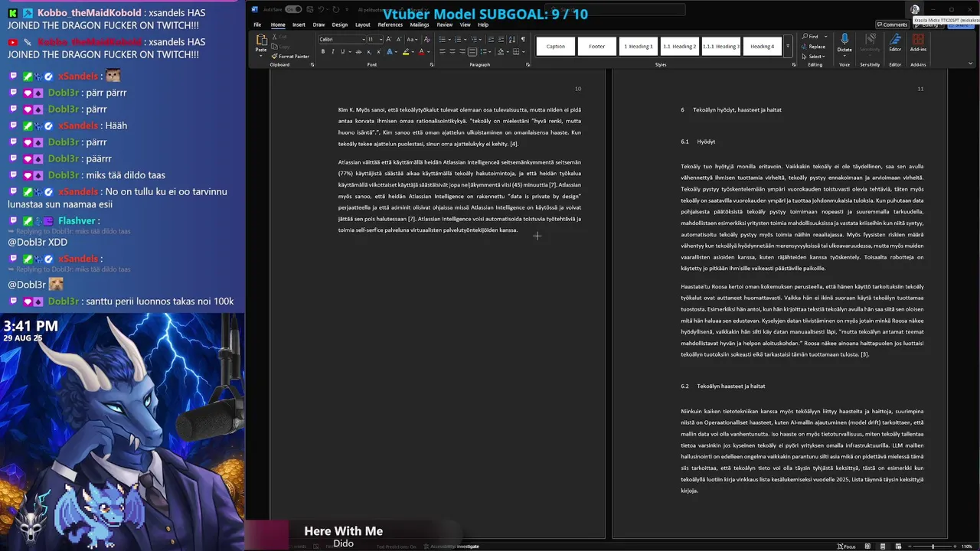Click the Save icon in title bar
The width and height of the screenshot is (980, 551).
pos(310,9)
